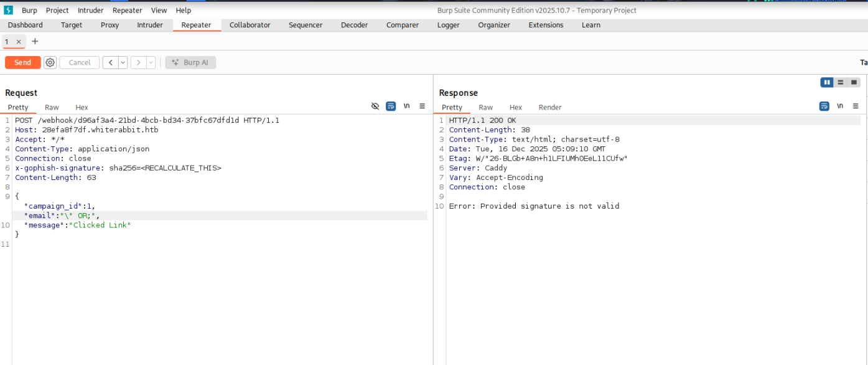Viewport: 868px width, 365px height.
Task: Add a new Repeater tab with plus
Action: [35, 42]
